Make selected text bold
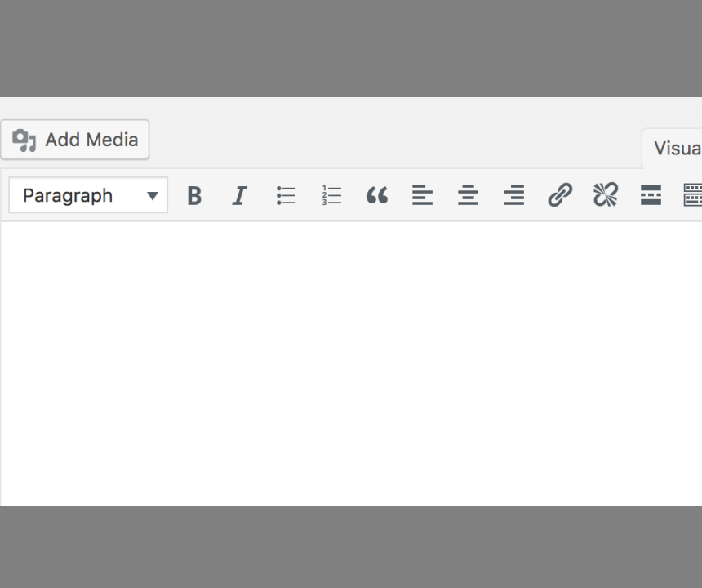This screenshot has width=702, height=588. point(193,195)
